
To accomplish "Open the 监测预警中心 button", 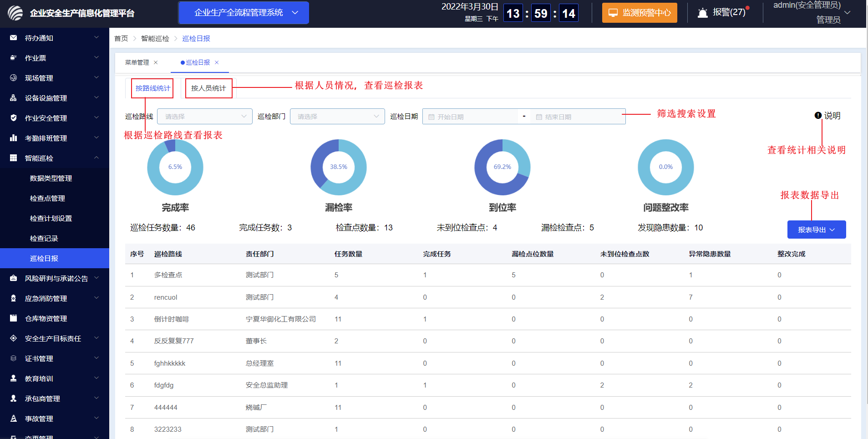I will coord(640,13).
